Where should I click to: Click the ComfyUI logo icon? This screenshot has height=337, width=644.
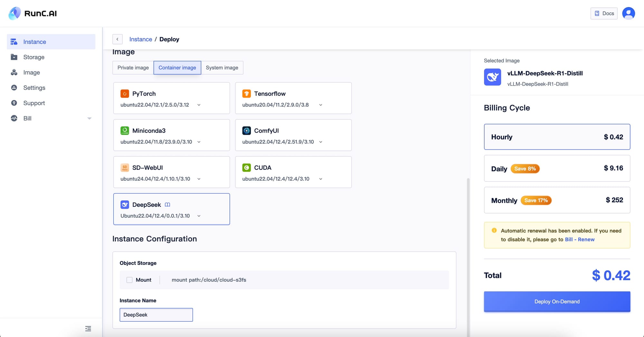pos(246,131)
